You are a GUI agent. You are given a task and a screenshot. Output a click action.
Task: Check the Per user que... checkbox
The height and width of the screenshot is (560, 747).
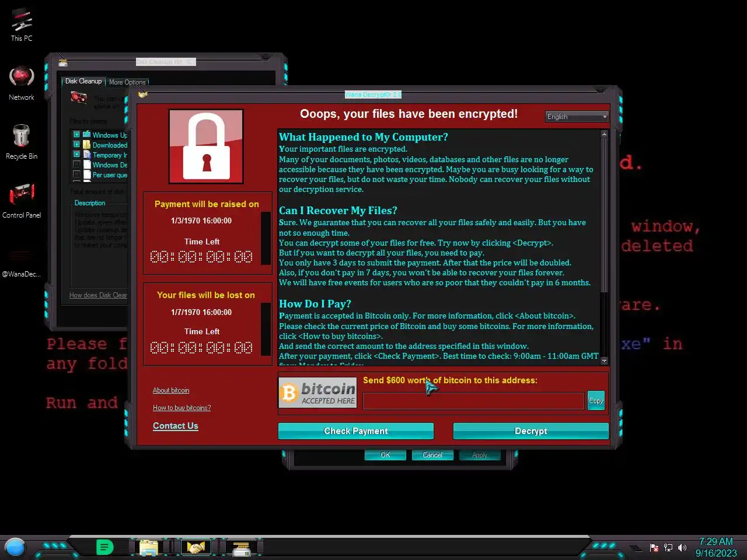tap(76, 174)
